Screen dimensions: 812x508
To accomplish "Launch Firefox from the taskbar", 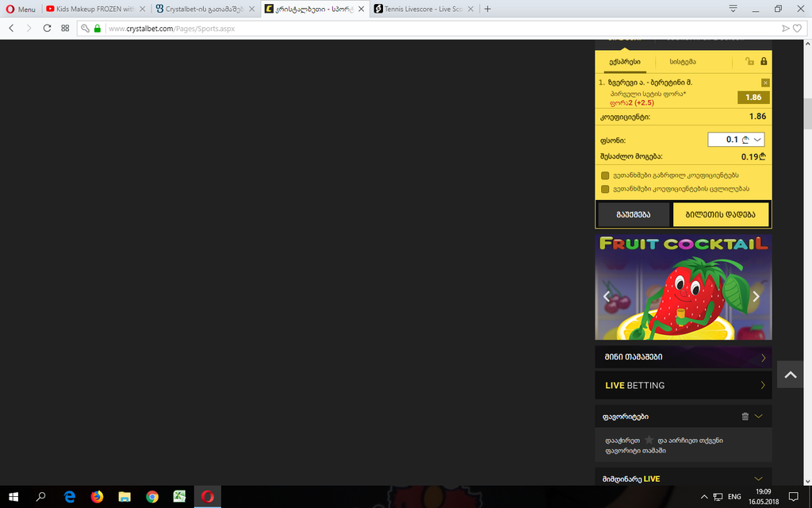I will [97, 497].
